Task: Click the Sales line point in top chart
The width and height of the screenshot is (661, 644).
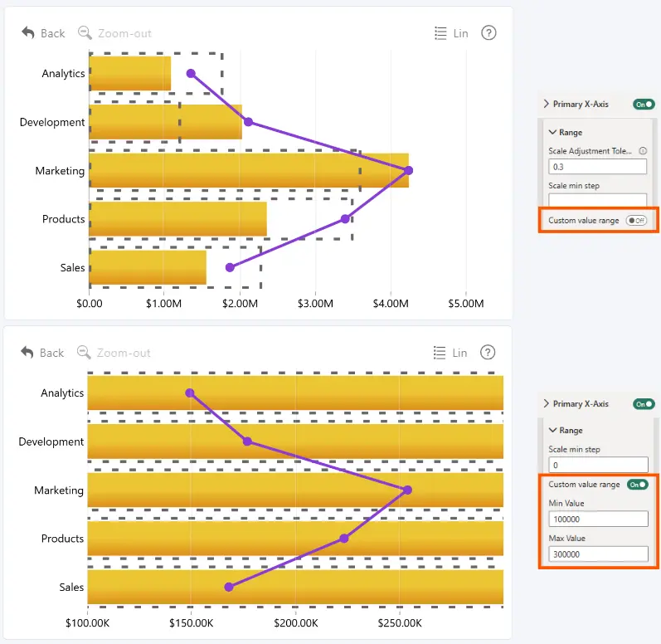Action: tap(230, 267)
